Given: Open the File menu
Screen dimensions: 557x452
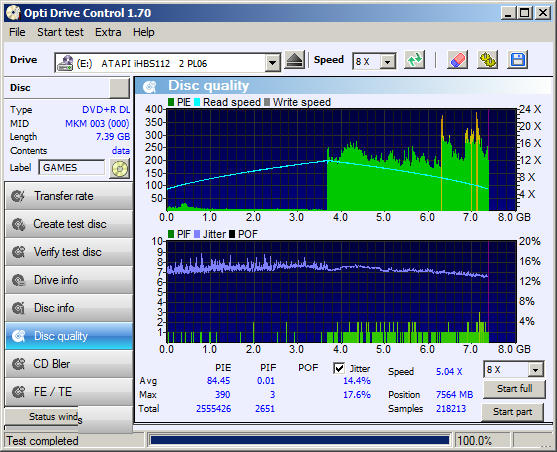Looking at the screenshot, I should coord(17,32).
